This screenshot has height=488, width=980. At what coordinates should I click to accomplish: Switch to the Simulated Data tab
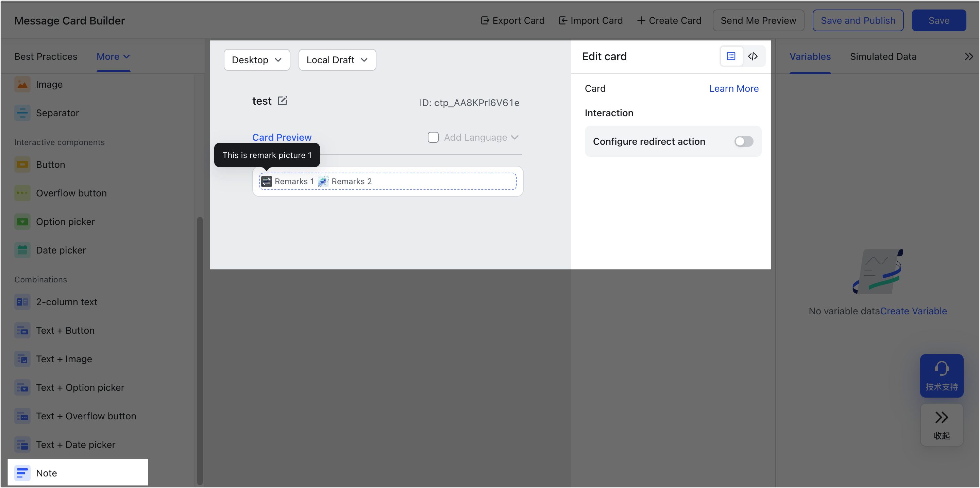coord(883,57)
